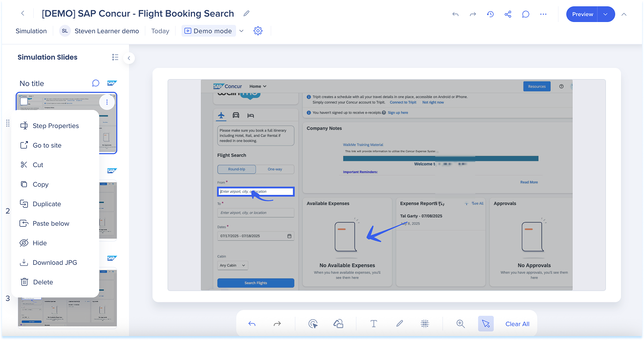Expand the Demo mode dropdown
644x340 pixels.
pos(241,31)
